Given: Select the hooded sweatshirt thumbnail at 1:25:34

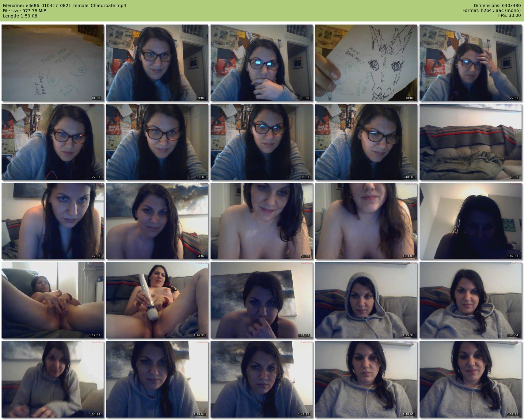Looking at the screenshot, I should tap(366, 300).
